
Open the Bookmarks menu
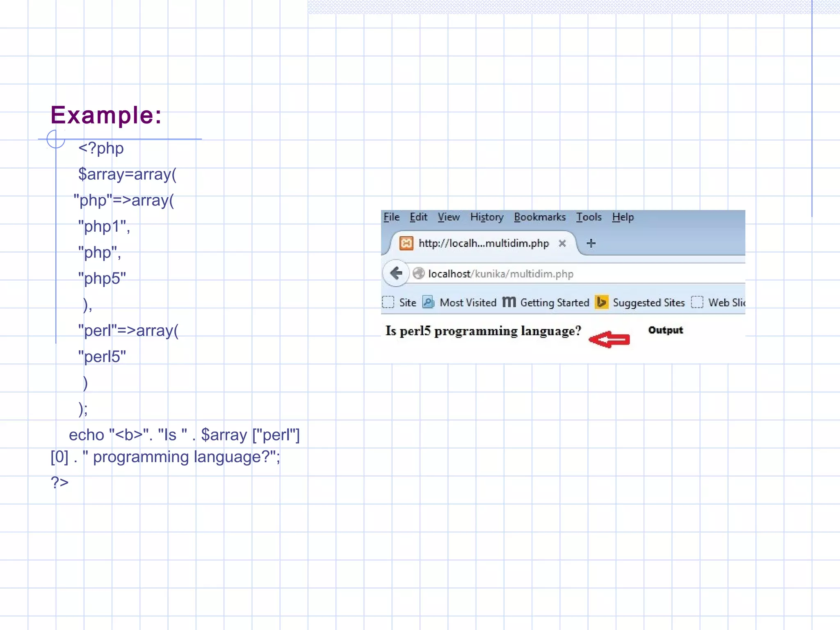point(540,217)
